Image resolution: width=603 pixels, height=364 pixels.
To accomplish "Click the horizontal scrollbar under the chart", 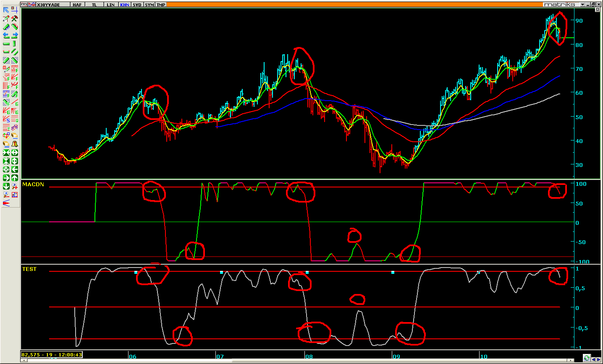I will [294, 360].
